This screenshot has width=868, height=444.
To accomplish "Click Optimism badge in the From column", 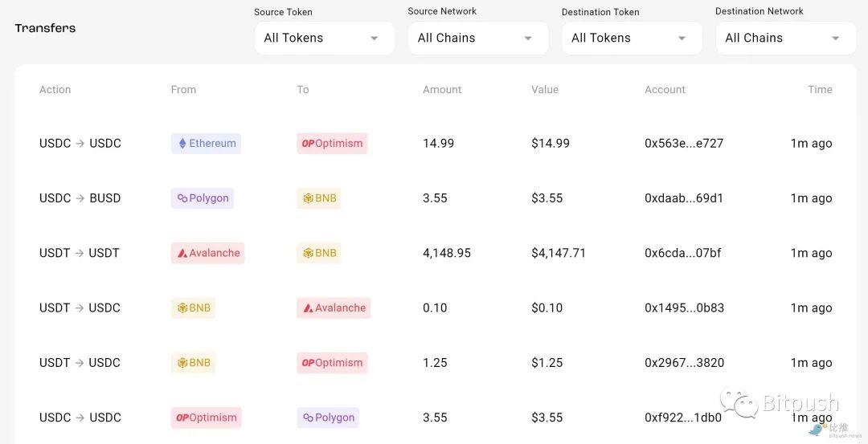I will pyautogui.click(x=207, y=418).
